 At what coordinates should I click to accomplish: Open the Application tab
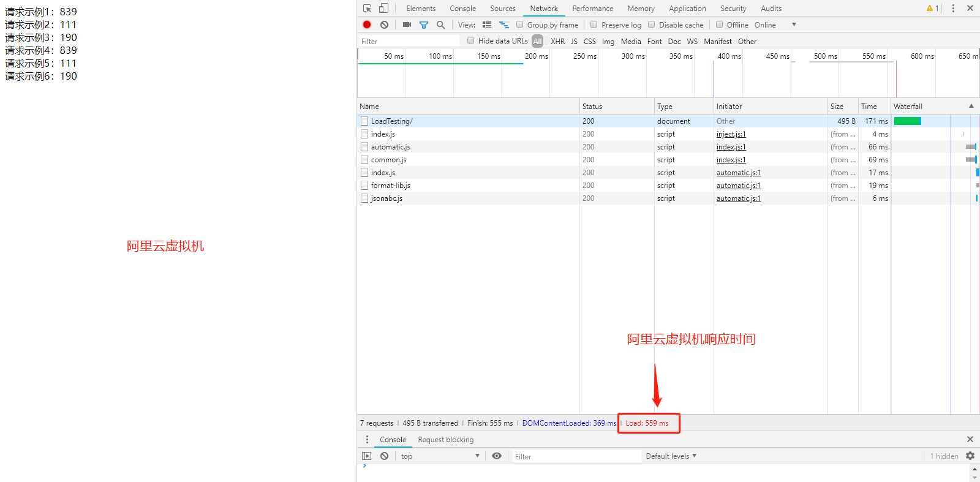click(687, 8)
